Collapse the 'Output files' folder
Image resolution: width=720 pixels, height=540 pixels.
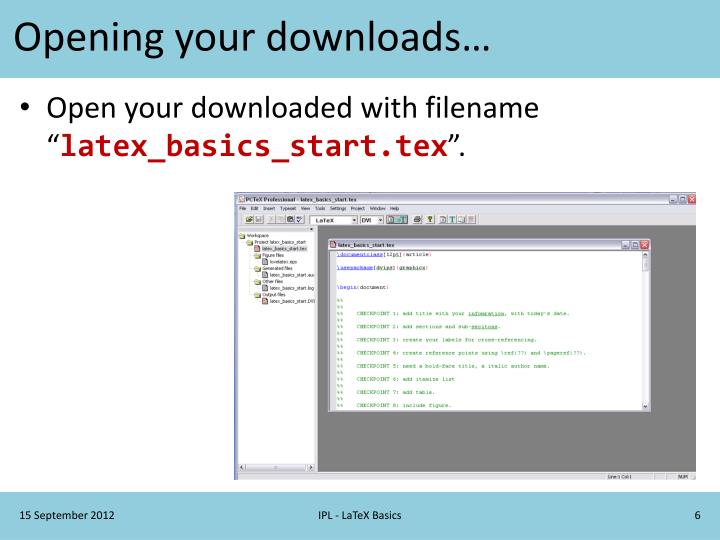[x=258, y=295]
